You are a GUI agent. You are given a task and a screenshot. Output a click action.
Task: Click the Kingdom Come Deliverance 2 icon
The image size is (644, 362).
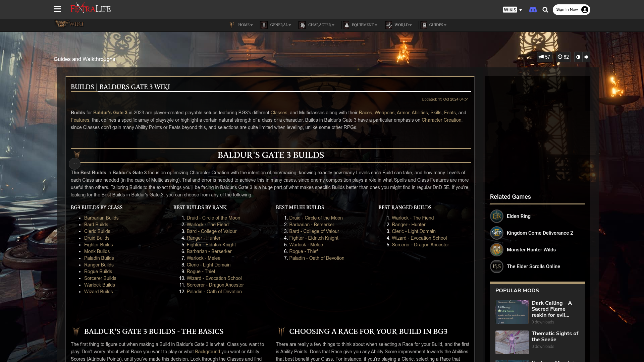pyautogui.click(x=496, y=233)
